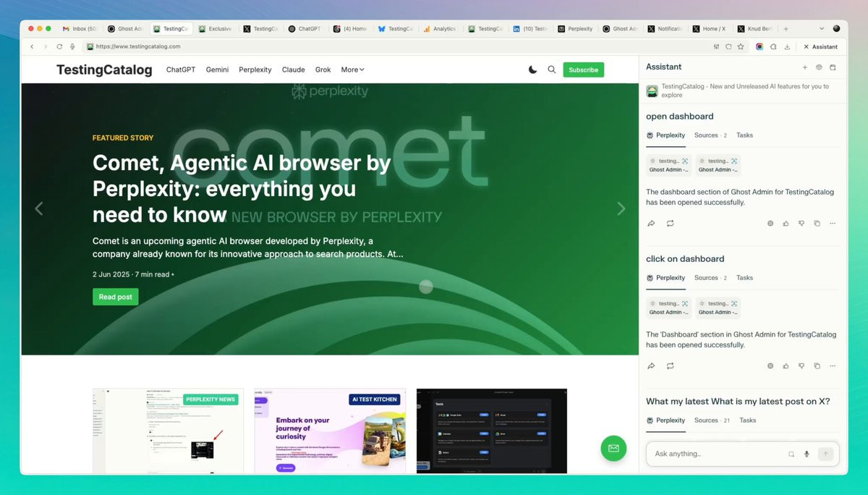Click the send arrow in the Ask anything box

[825, 454]
